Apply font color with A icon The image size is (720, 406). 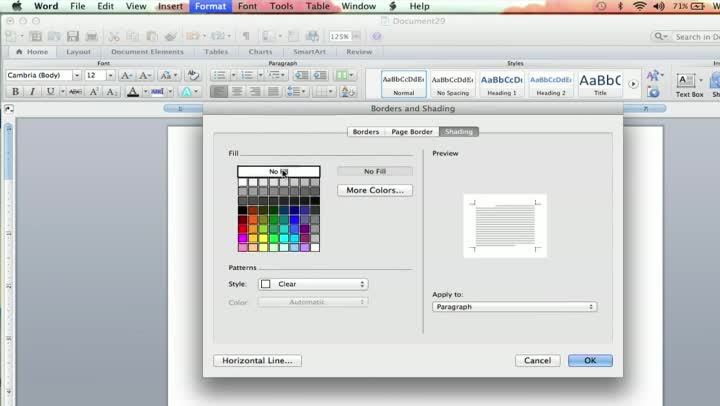(133, 91)
